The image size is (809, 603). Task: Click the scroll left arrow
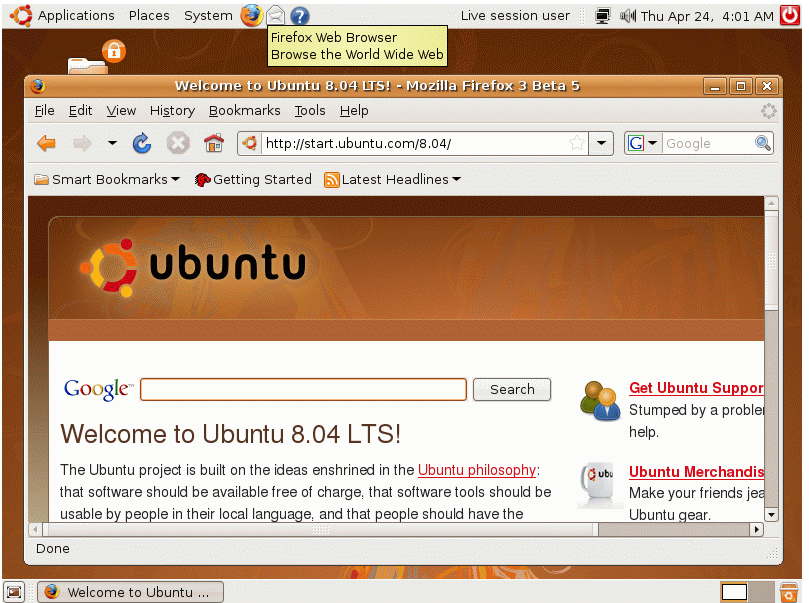35,530
